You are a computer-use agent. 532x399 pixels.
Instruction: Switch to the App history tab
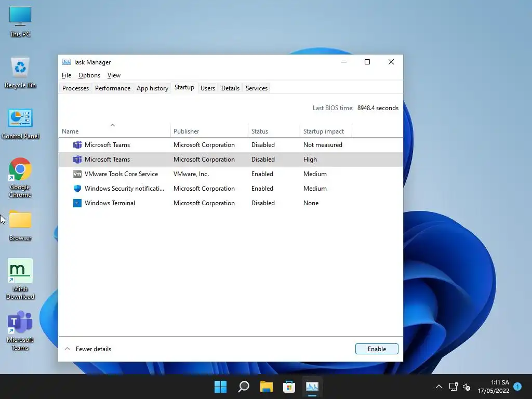[152, 88]
